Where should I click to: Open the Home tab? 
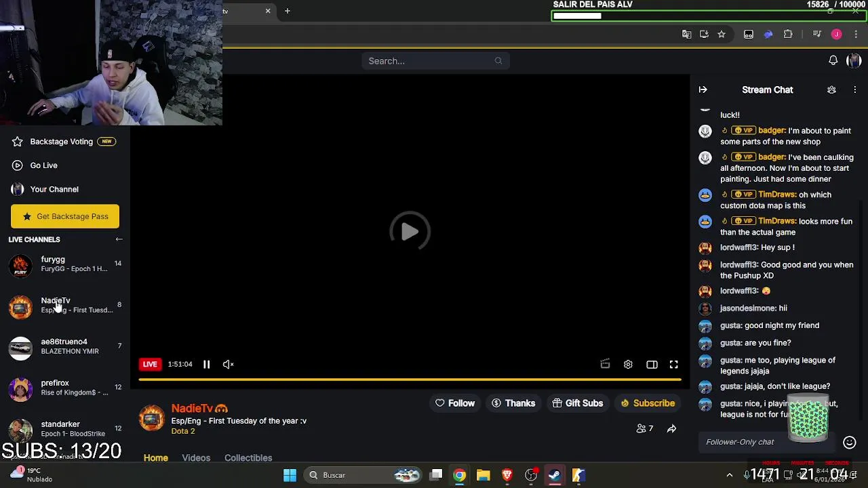point(156,458)
